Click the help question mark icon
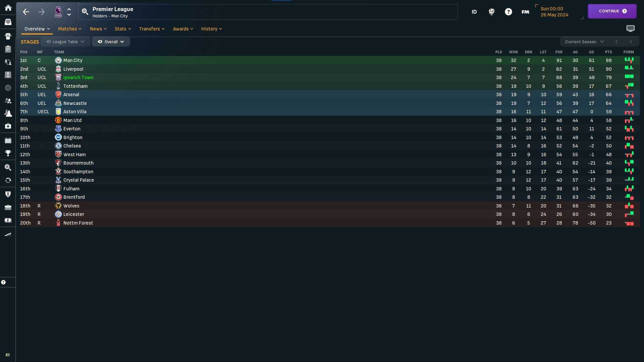 tap(508, 12)
